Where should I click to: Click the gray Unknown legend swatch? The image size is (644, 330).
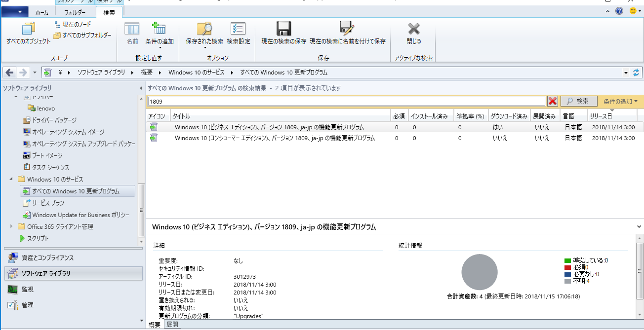click(x=567, y=281)
